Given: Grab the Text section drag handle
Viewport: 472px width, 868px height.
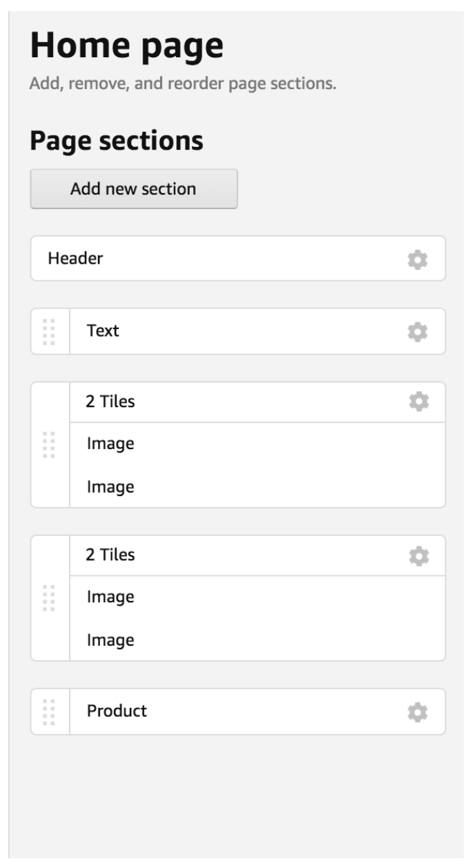Looking at the screenshot, I should (x=49, y=332).
